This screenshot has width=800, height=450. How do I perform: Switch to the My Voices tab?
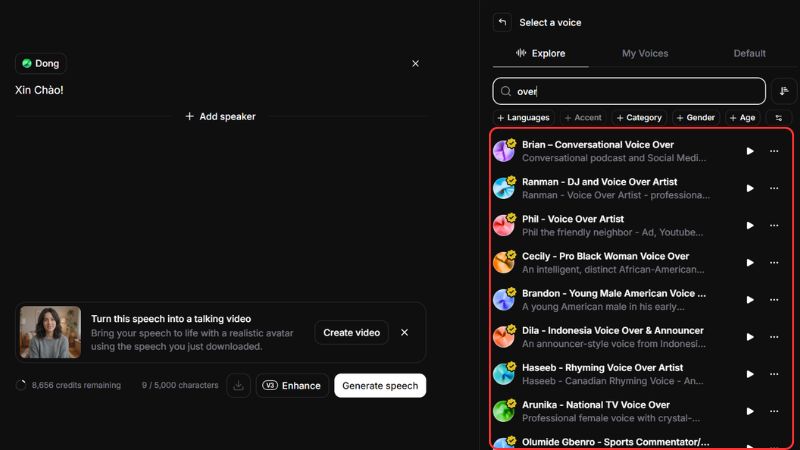click(645, 53)
